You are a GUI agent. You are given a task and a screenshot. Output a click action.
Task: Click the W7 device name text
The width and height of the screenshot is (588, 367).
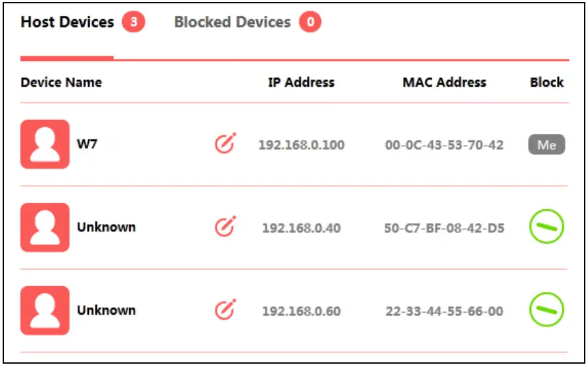(x=87, y=144)
